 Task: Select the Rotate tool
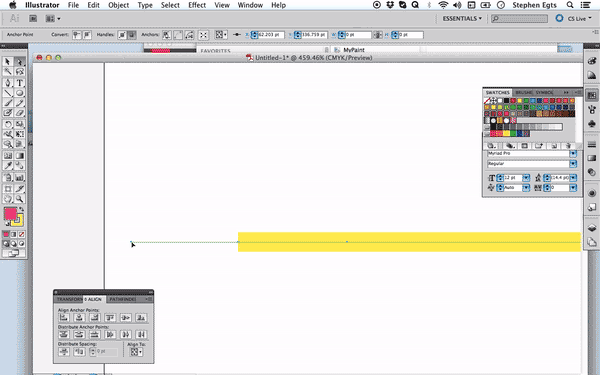(7, 124)
